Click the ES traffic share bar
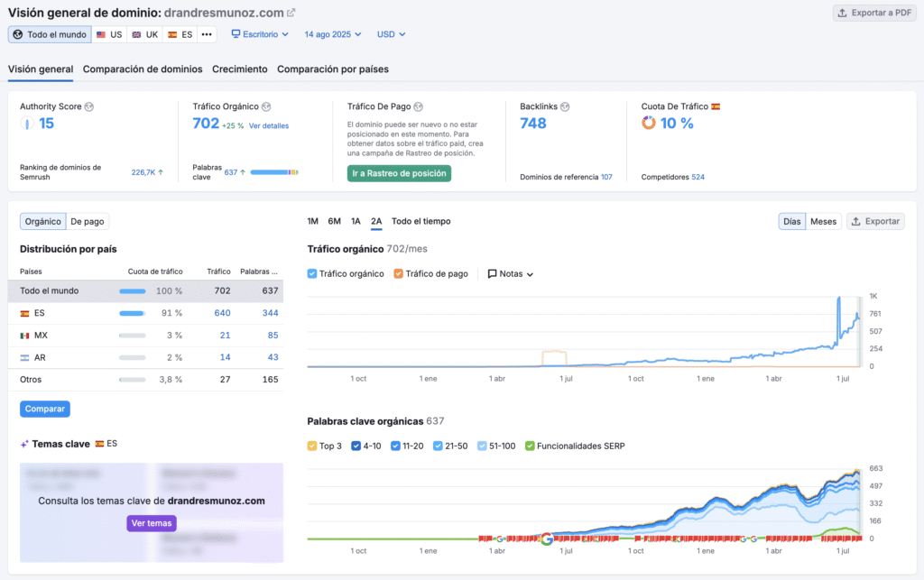 [x=133, y=313]
